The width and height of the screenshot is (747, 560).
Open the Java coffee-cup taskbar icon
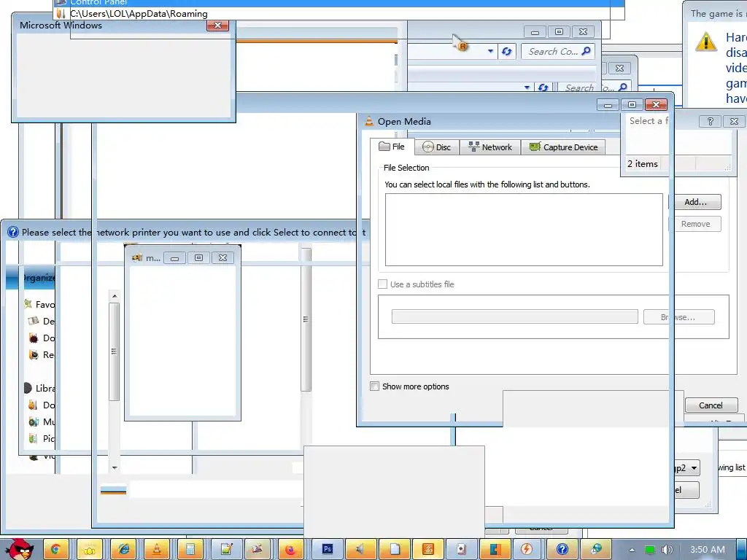(x=427, y=550)
